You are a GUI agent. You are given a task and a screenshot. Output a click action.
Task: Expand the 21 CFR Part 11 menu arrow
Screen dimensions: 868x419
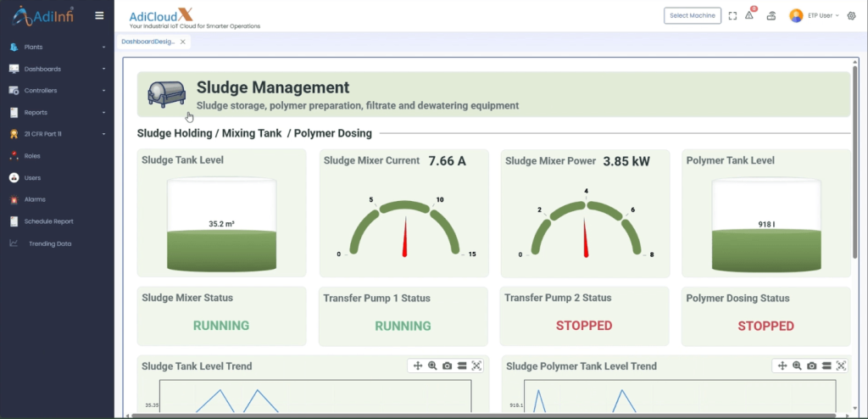coord(103,134)
